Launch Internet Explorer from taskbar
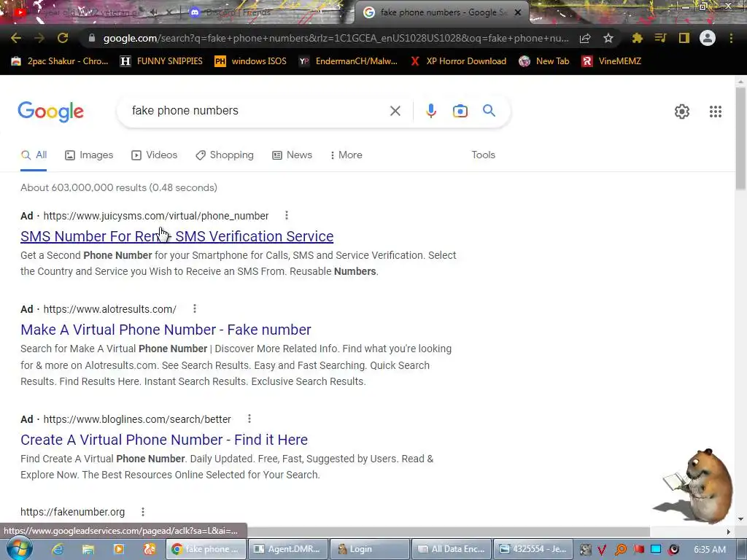 58,549
